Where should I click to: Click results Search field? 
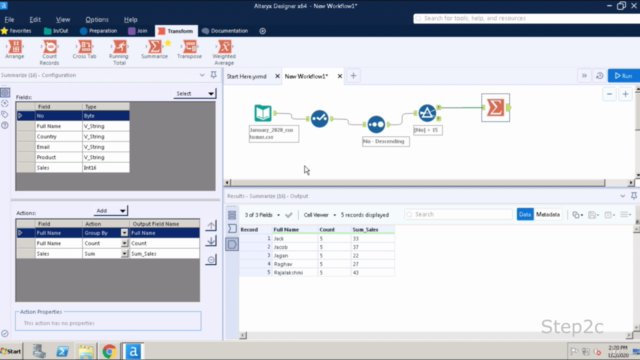(x=458, y=215)
